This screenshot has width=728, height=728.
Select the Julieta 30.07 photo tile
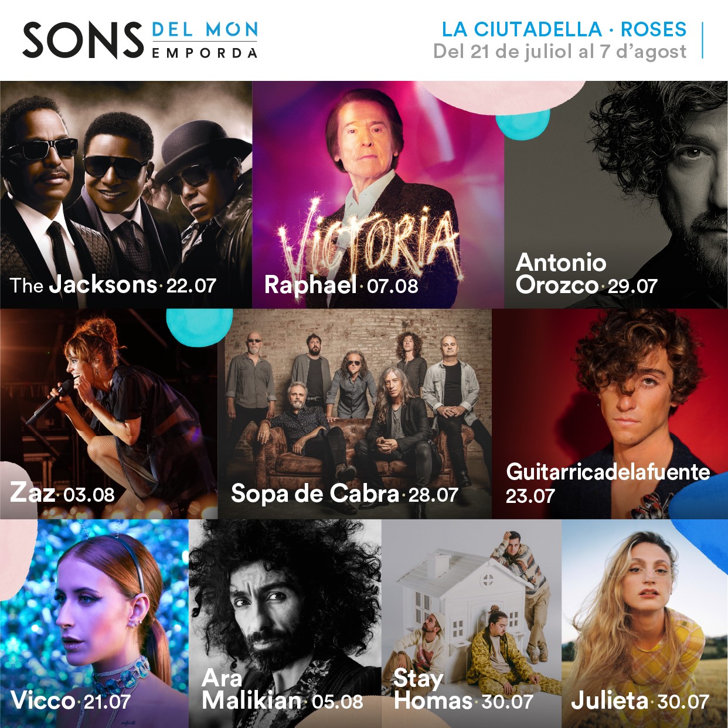point(645,624)
